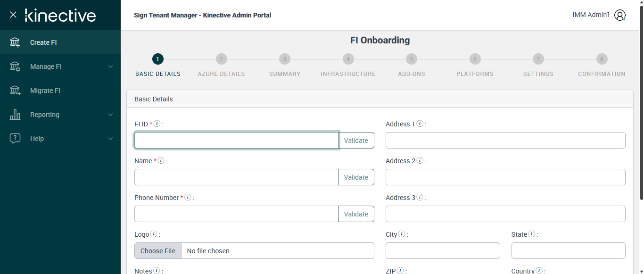The width and height of the screenshot is (644, 274).
Task: Jump to the Infrastructure step
Action: [x=348, y=59]
